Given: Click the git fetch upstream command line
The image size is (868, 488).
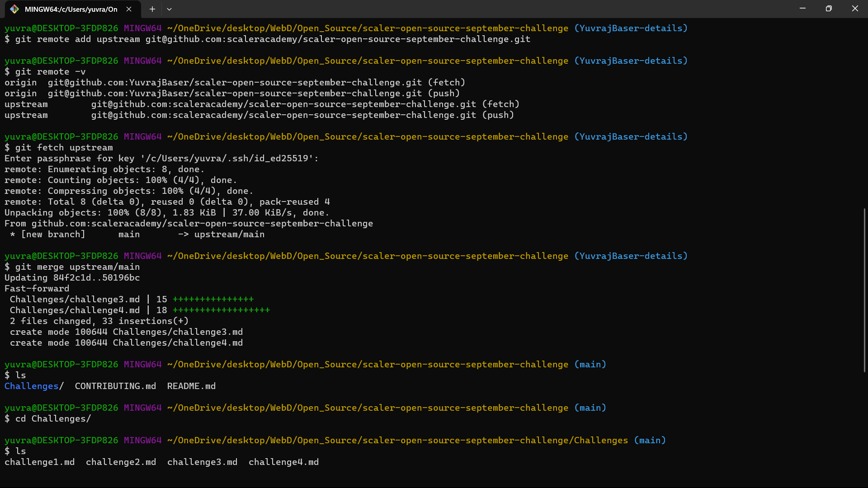Looking at the screenshot, I should 59,147.
